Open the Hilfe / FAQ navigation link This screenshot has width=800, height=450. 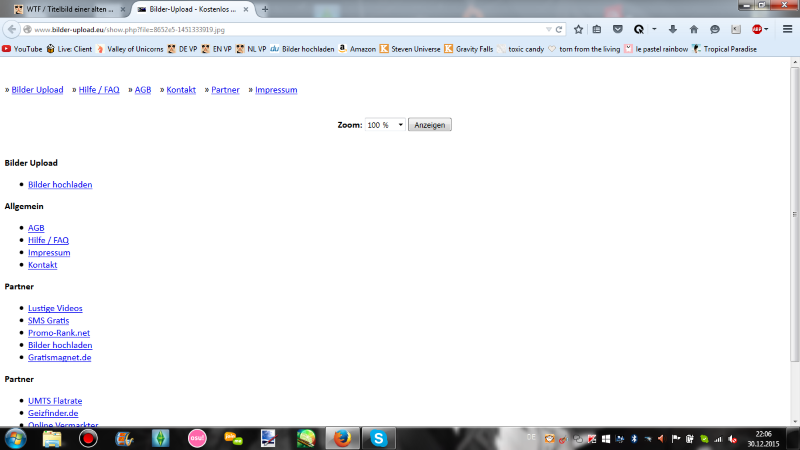(x=99, y=90)
